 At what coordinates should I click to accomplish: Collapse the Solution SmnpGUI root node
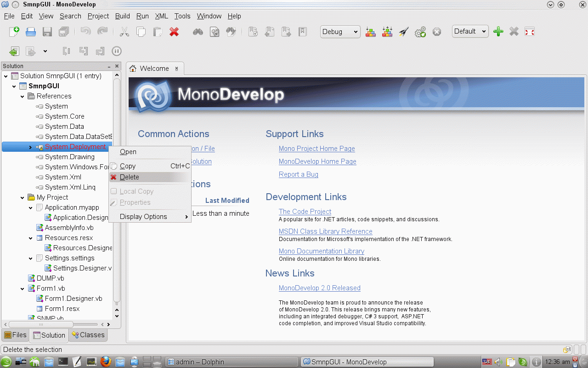pos(6,76)
